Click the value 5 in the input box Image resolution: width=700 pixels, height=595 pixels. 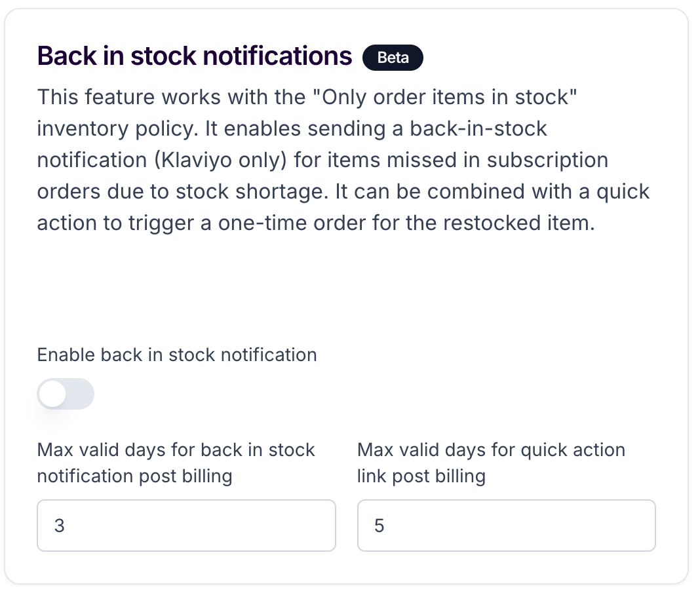[379, 526]
